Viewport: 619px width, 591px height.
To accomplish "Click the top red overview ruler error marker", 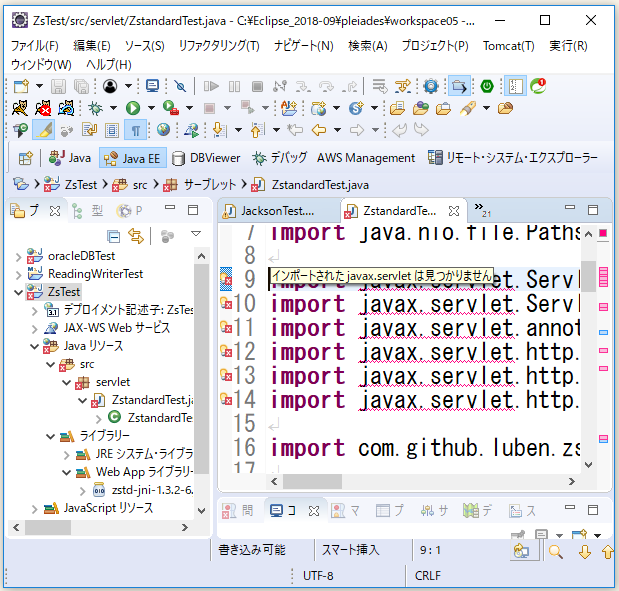I will [x=603, y=233].
